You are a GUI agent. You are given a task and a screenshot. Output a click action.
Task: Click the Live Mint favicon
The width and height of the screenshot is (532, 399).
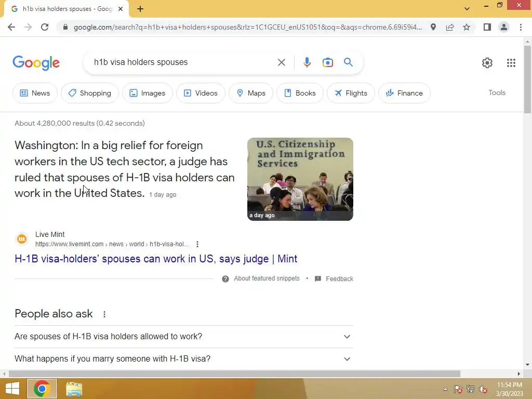(22, 239)
